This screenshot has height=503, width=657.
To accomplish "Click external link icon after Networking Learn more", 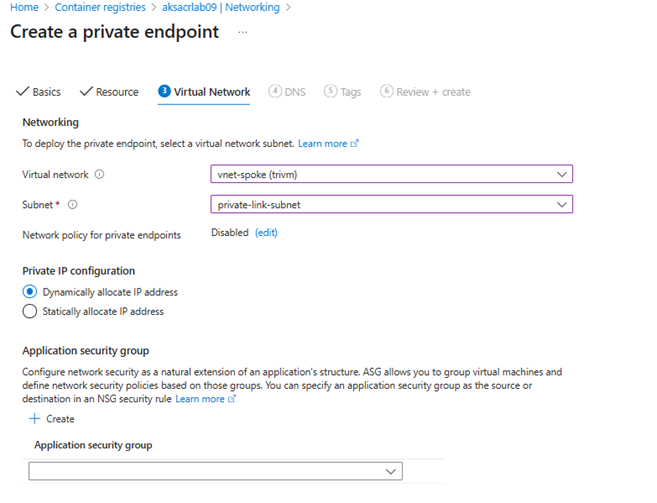I will pyautogui.click(x=355, y=144).
